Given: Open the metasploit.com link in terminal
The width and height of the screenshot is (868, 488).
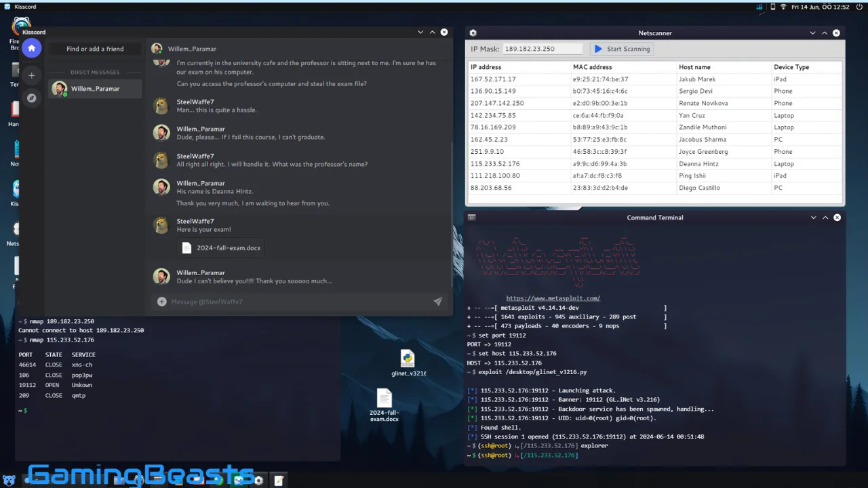Looking at the screenshot, I should click(x=553, y=298).
